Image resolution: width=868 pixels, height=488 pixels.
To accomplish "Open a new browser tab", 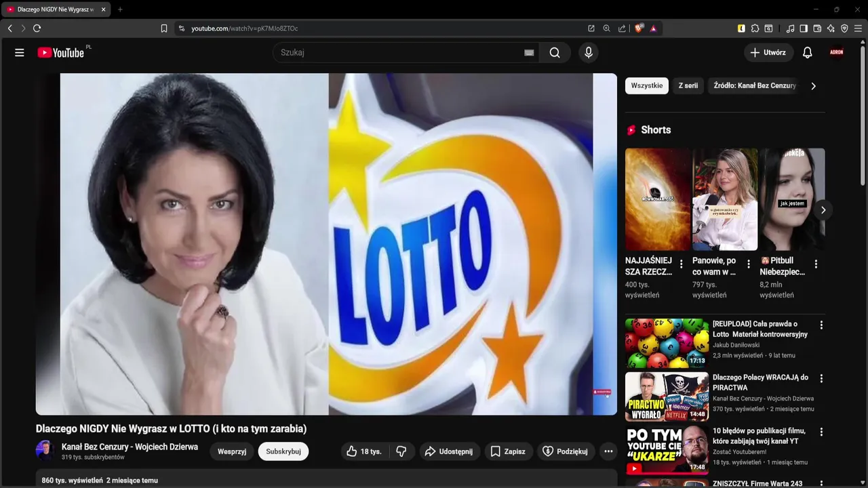I will pos(120,9).
